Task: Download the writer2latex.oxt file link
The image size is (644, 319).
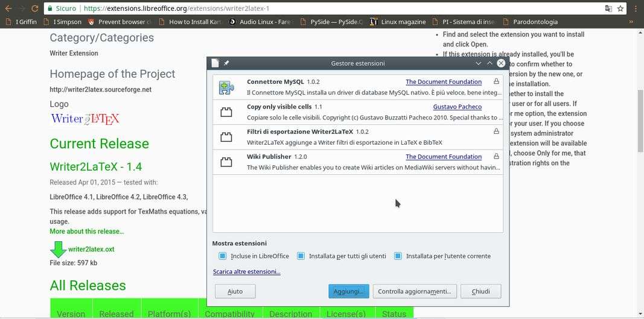Action: [x=91, y=249]
